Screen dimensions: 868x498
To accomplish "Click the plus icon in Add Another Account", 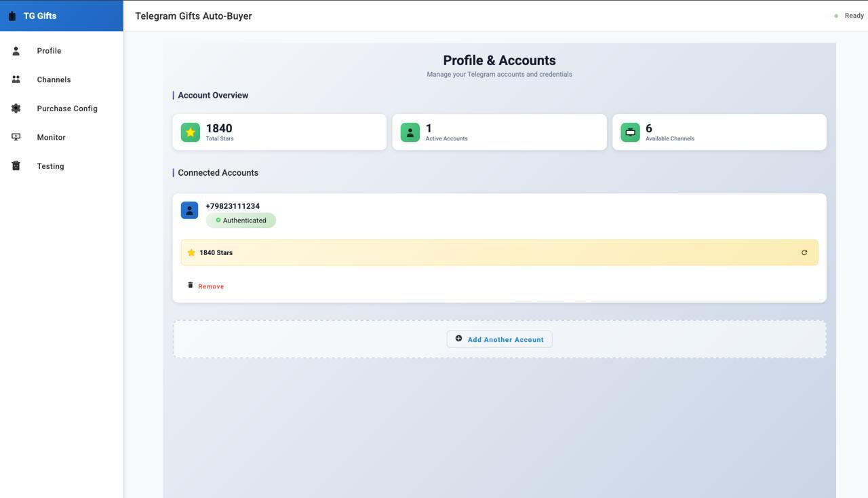I will tap(458, 339).
